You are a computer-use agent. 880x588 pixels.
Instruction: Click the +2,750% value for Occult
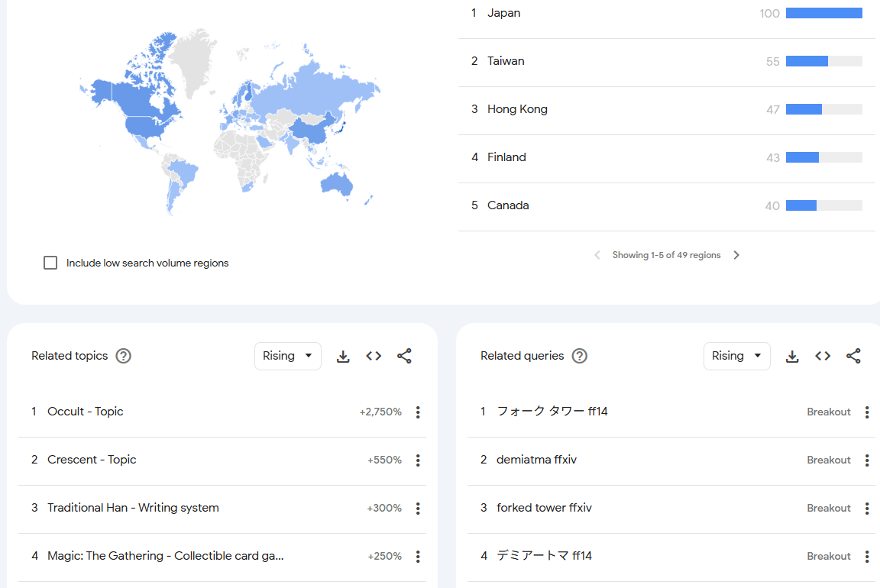pyautogui.click(x=380, y=412)
